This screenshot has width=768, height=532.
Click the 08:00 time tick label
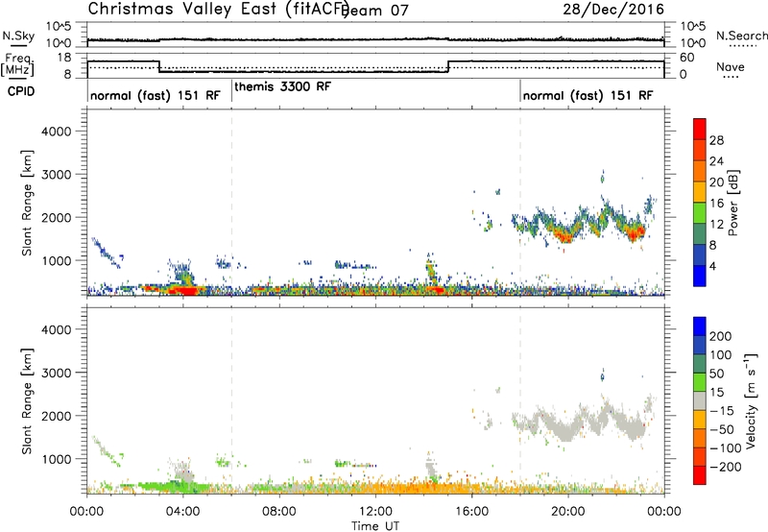point(279,512)
